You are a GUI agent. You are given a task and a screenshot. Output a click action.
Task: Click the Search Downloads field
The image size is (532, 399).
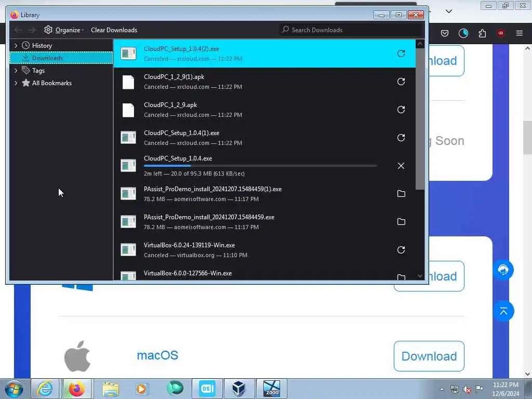(350, 30)
